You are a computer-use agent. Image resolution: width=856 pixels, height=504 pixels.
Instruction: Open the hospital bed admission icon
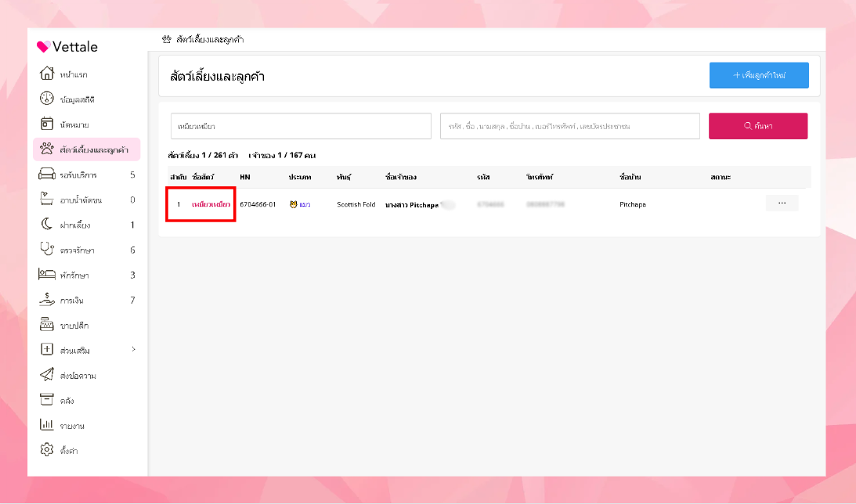47,274
